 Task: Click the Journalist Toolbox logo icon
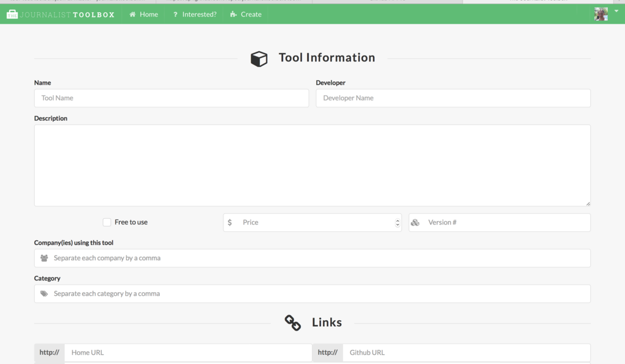[x=12, y=15]
